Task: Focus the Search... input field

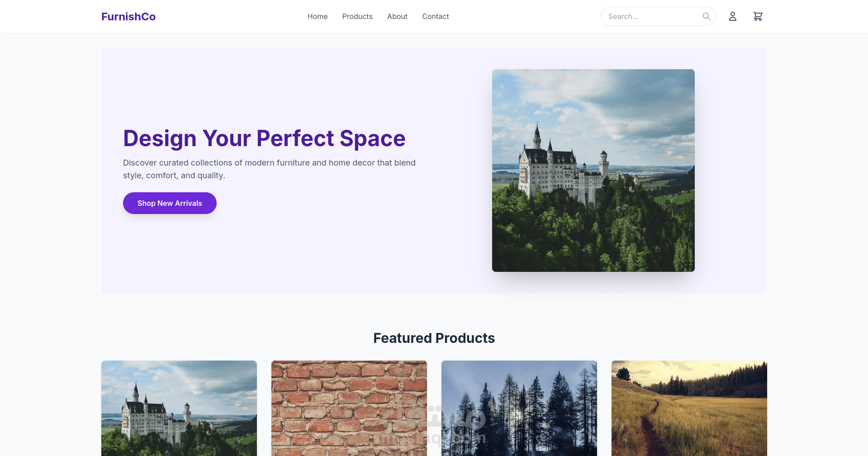Action: 654,16
